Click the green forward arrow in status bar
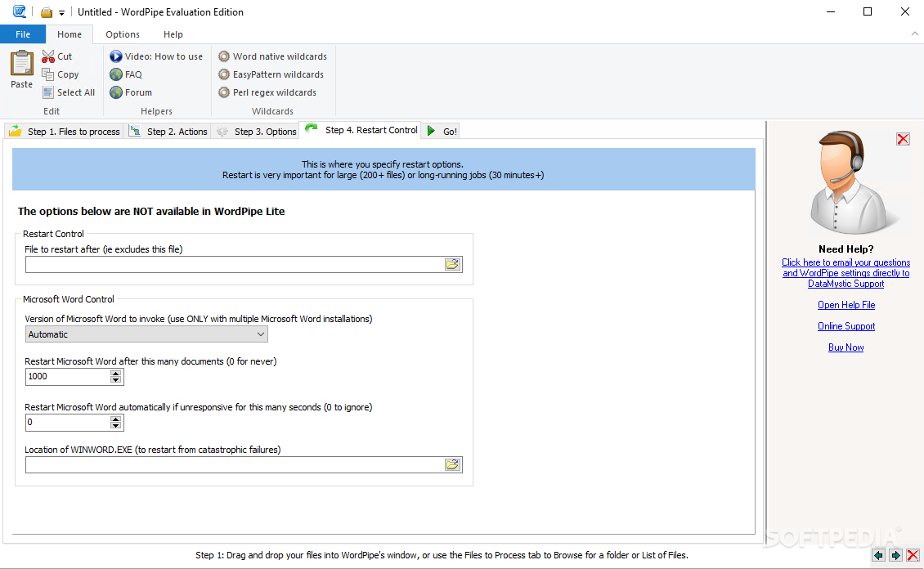Screen dimensions: 924x569 pyautogui.click(x=895, y=555)
